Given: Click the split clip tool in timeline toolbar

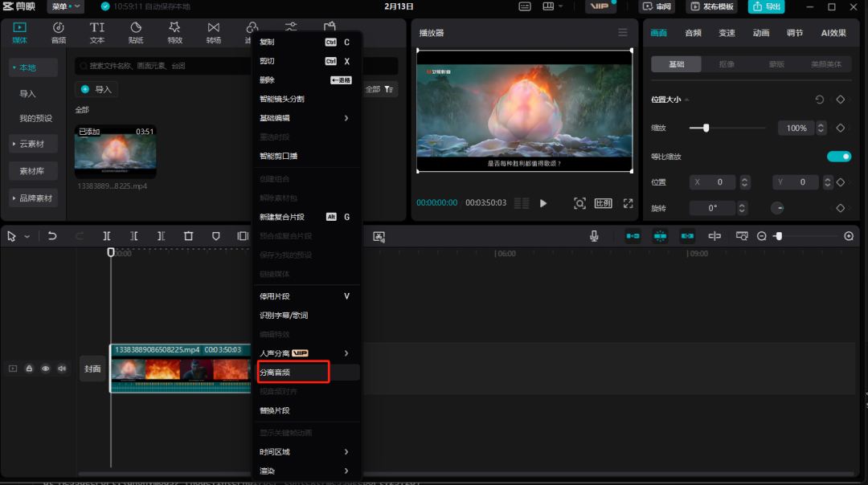Looking at the screenshot, I should coord(107,236).
